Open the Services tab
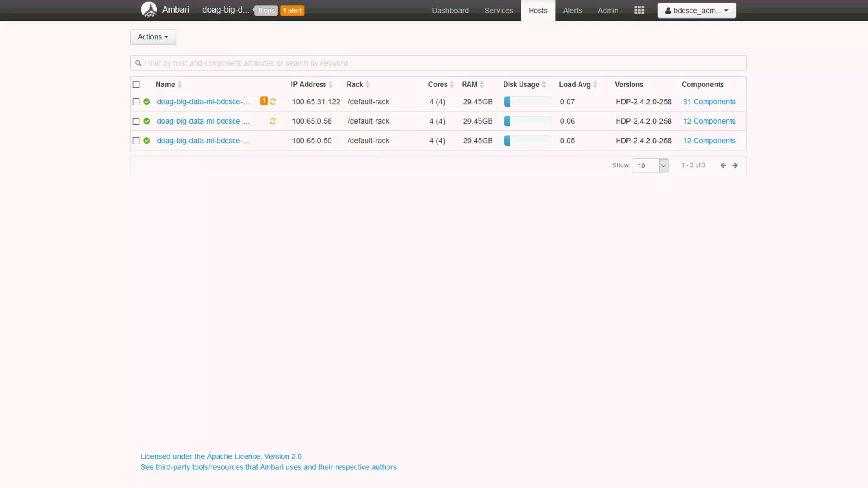This screenshot has height=488, width=868. coord(498,11)
